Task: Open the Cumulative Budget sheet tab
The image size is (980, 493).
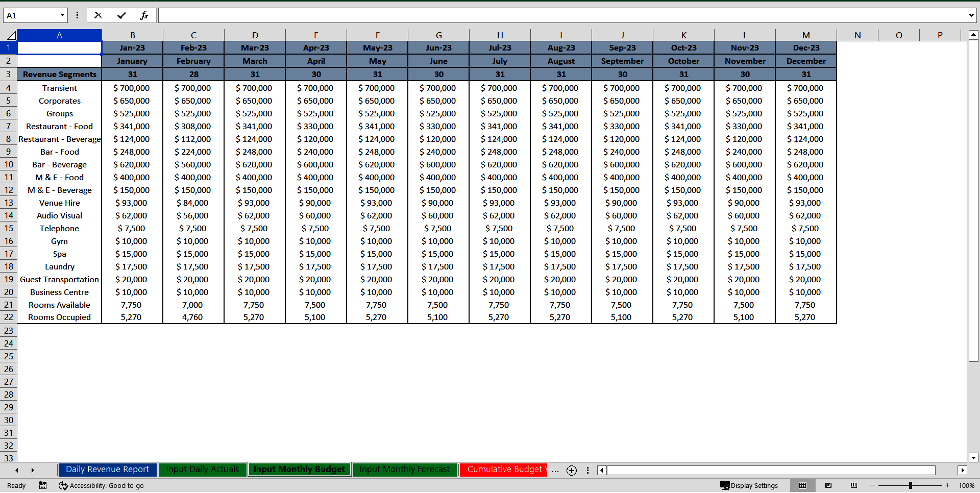Action: (x=503, y=470)
